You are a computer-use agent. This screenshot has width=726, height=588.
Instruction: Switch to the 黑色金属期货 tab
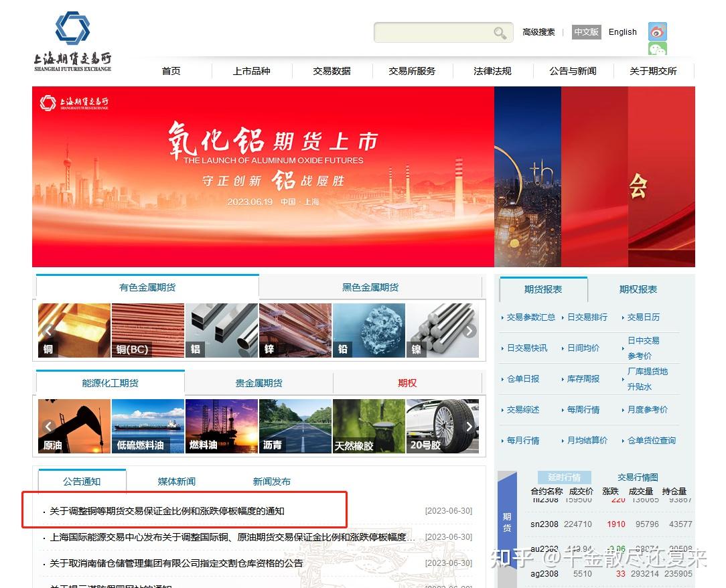point(370,287)
